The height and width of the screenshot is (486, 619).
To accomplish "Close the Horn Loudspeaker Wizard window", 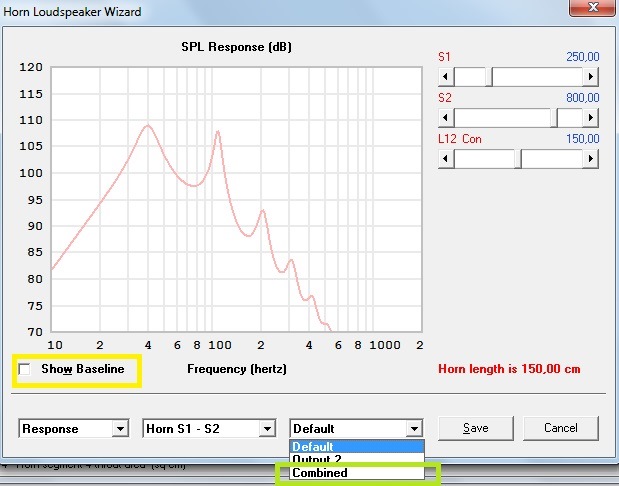I will point(593,8).
